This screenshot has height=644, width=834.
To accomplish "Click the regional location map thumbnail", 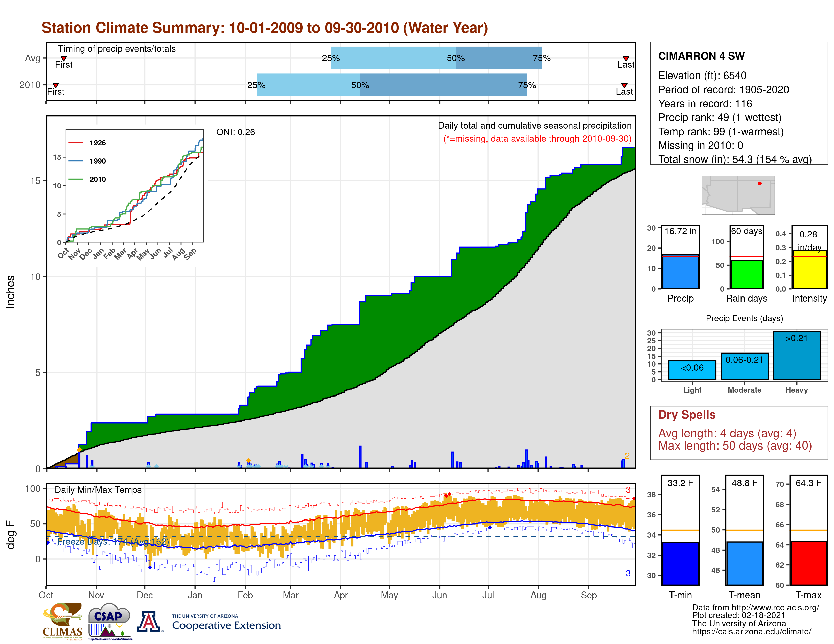I will pyautogui.click(x=738, y=195).
